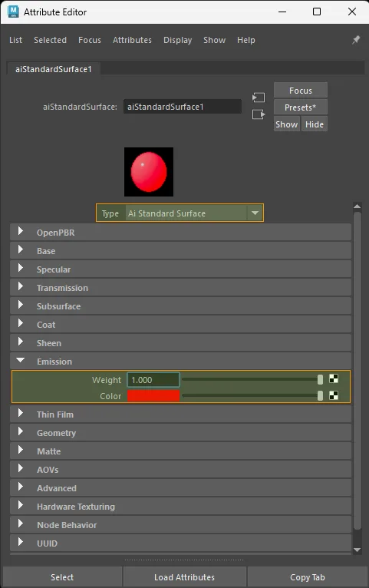This screenshot has width=369, height=588.
Task: Click the output connection arrow icon
Action: tap(259, 114)
